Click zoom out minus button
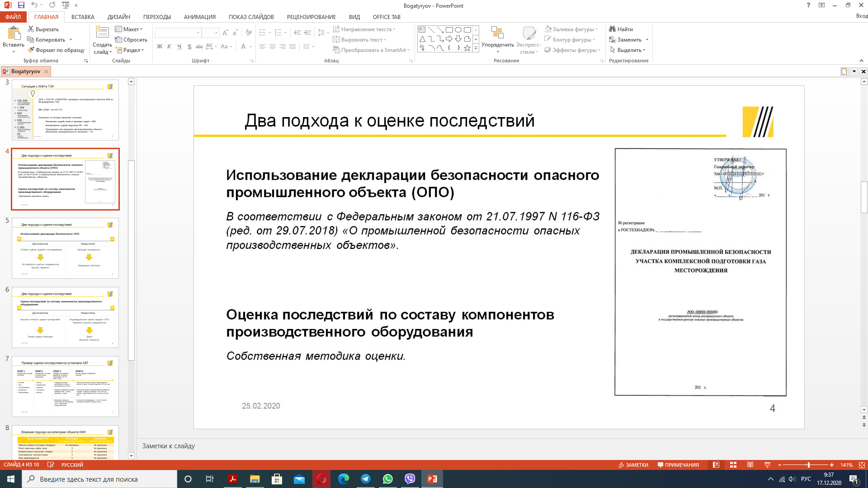Image resolution: width=868 pixels, height=488 pixels. tap(780, 465)
